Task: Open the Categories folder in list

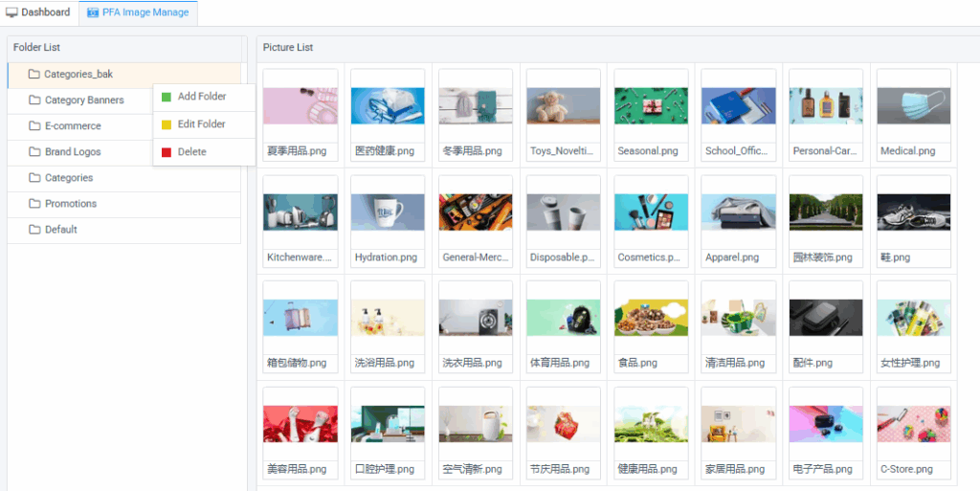Action: click(68, 178)
